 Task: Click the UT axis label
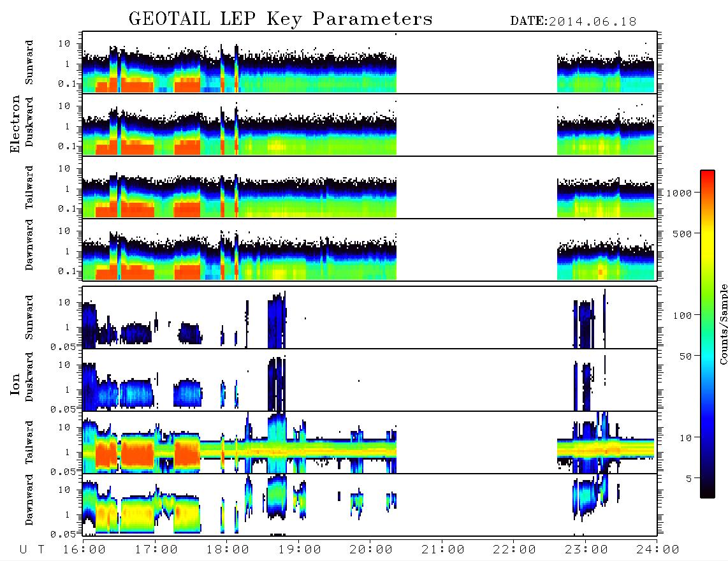point(33,550)
